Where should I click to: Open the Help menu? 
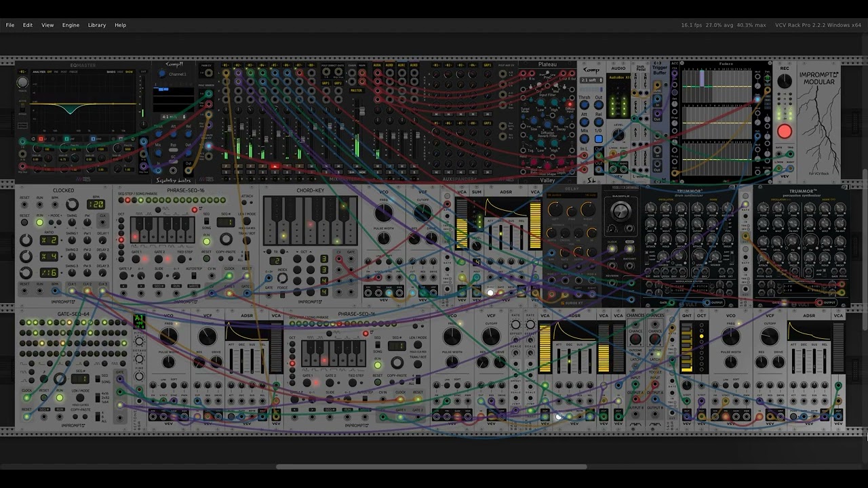coord(120,25)
